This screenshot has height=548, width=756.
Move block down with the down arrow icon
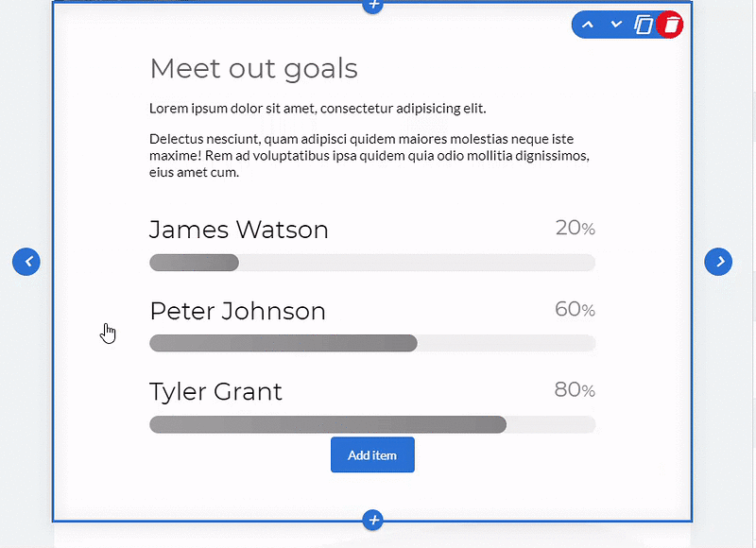616,25
